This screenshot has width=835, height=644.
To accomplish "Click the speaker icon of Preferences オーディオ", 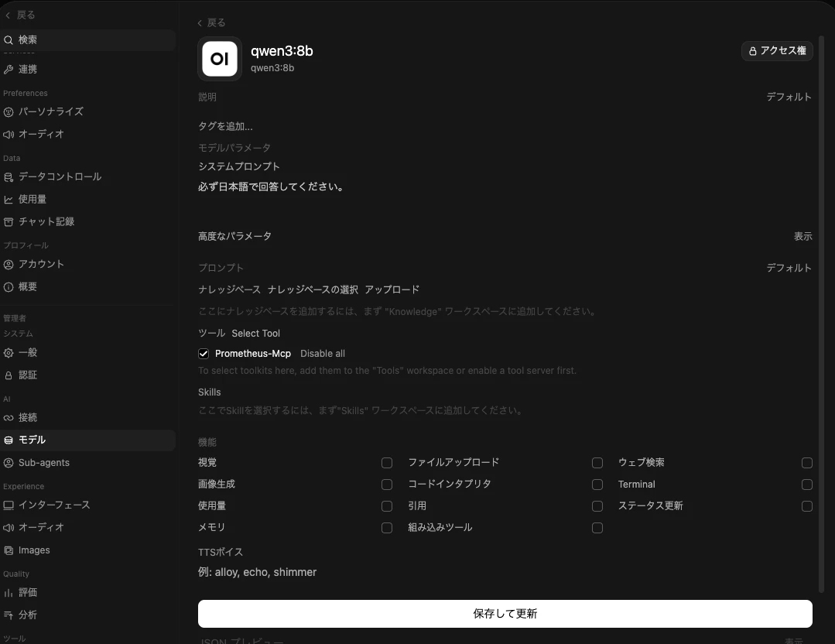I will point(9,134).
